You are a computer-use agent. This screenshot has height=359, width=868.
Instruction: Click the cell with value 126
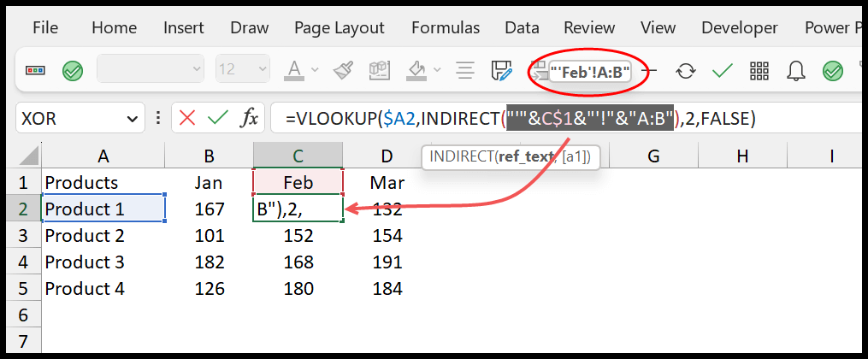209,289
